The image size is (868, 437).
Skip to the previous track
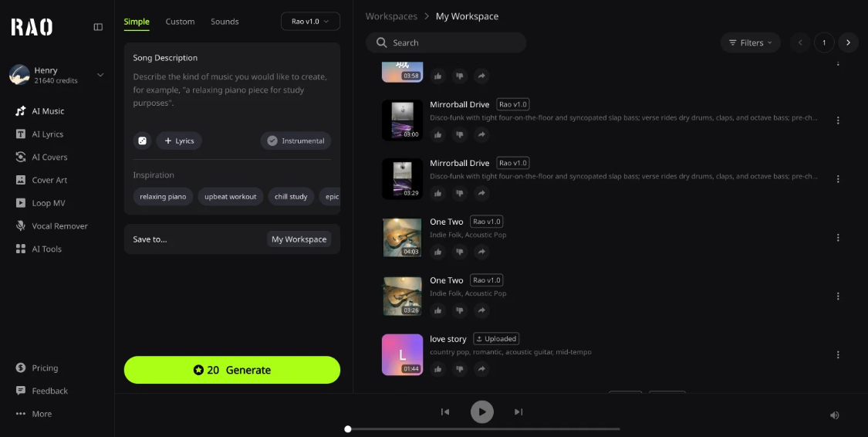tap(445, 412)
